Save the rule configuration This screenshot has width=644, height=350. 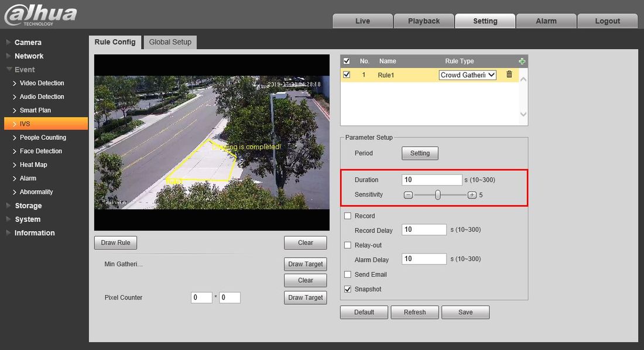[465, 312]
